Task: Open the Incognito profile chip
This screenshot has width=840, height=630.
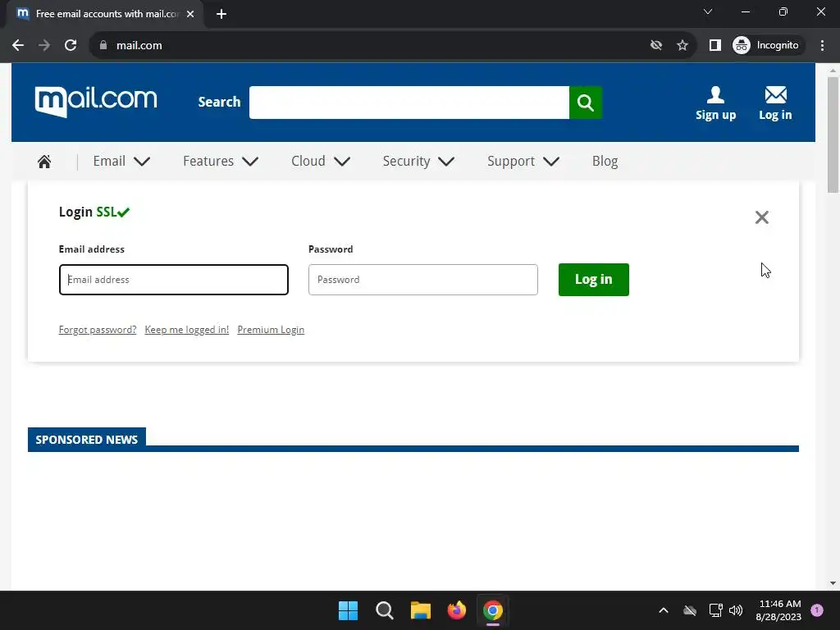Action: coord(766,45)
